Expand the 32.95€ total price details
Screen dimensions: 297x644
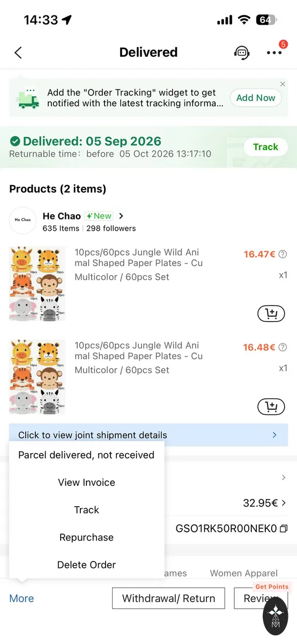(265, 503)
